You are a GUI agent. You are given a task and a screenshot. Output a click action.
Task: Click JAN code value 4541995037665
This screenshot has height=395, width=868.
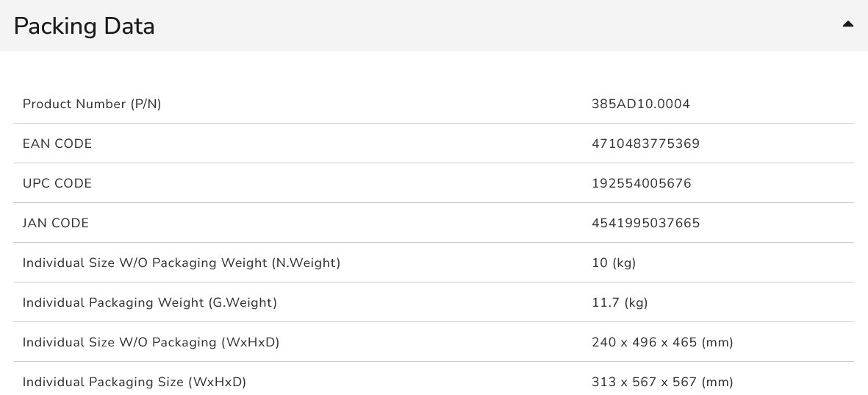[x=645, y=224]
